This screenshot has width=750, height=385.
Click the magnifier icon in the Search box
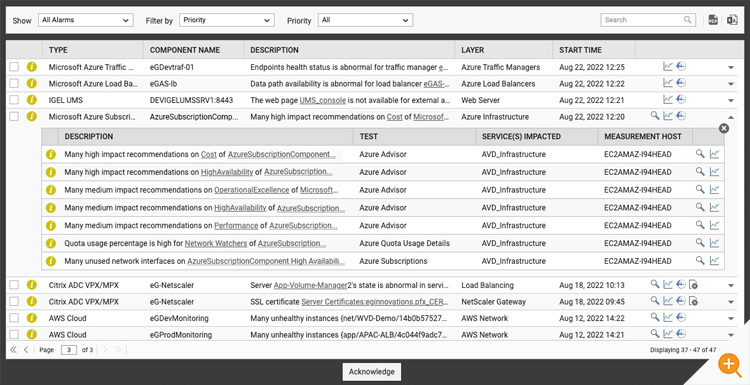tap(687, 20)
